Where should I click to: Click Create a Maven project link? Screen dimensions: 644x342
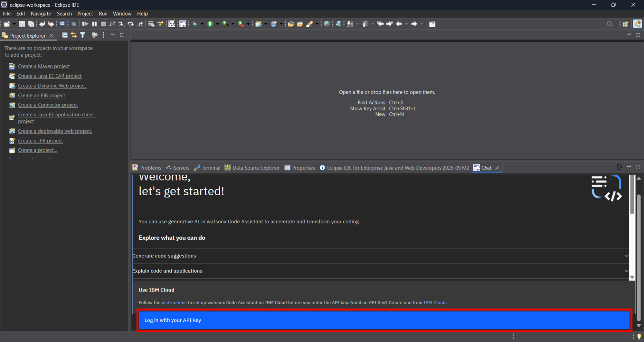pos(44,66)
